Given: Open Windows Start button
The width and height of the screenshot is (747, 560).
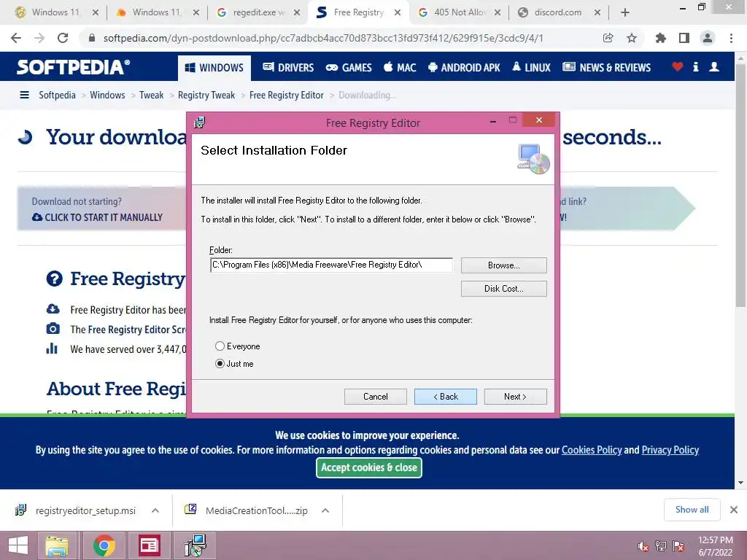Looking at the screenshot, I should point(18,545).
